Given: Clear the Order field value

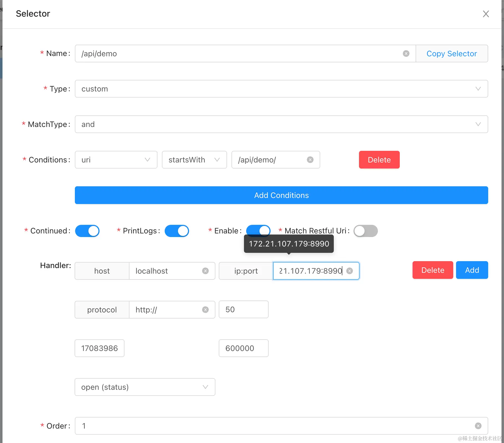Looking at the screenshot, I should [478, 426].
